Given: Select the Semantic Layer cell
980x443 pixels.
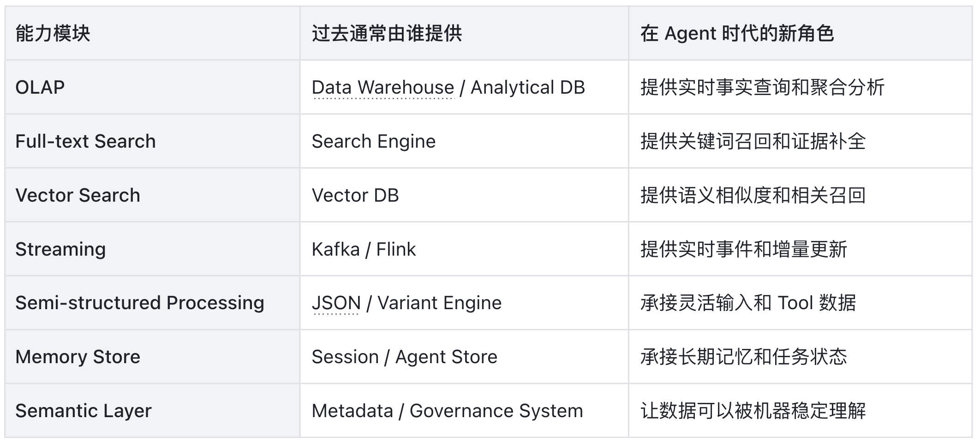Looking at the screenshot, I should (152, 411).
